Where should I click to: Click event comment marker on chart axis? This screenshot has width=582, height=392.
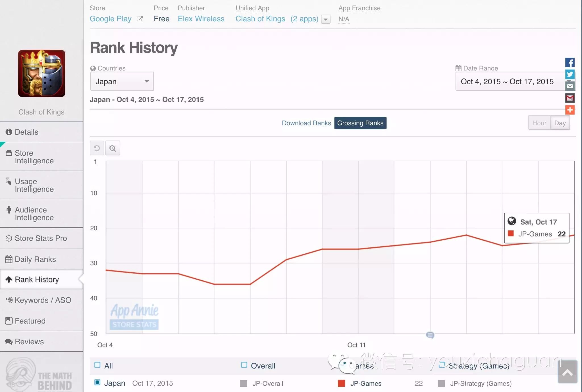[x=430, y=335]
